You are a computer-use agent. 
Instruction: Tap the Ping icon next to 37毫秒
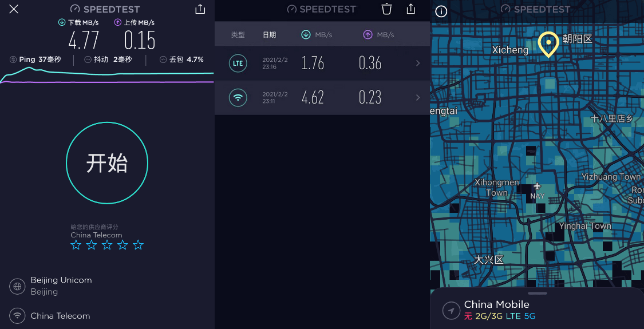click(13, 60)
